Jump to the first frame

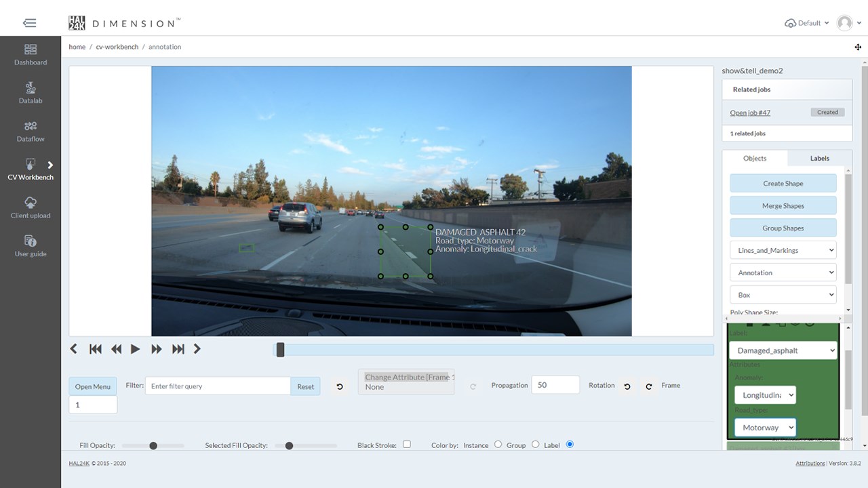click(x=96, y=349)
